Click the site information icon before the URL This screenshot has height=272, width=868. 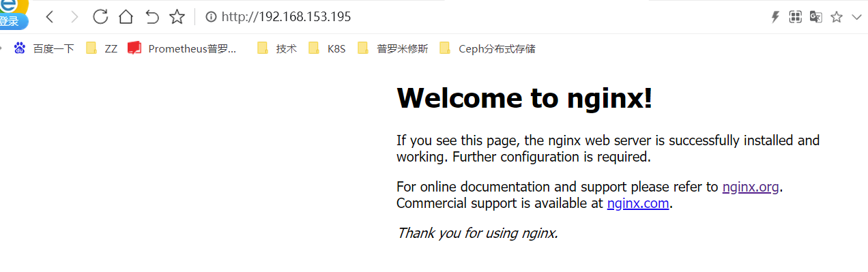(x=211, y=17)
